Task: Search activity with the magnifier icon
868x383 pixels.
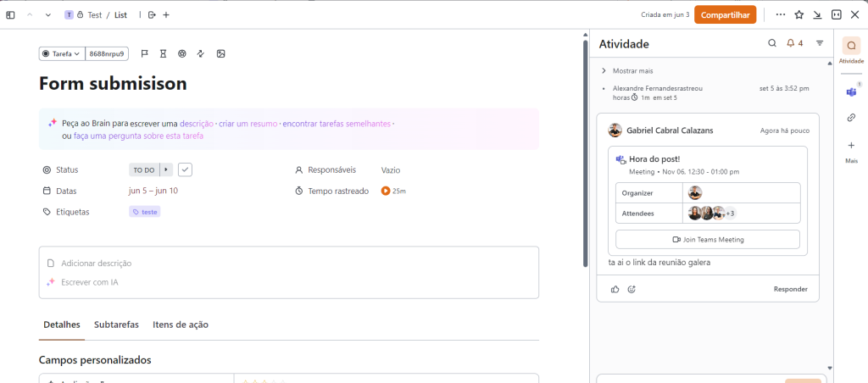Action: (x=771, y=43)
